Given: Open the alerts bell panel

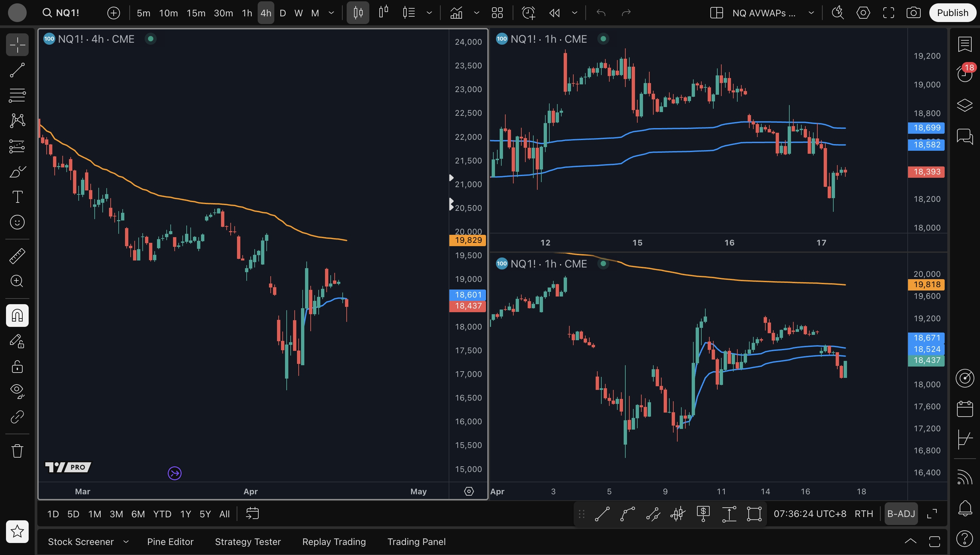Looking at the screenshot, I should point(964,508).
